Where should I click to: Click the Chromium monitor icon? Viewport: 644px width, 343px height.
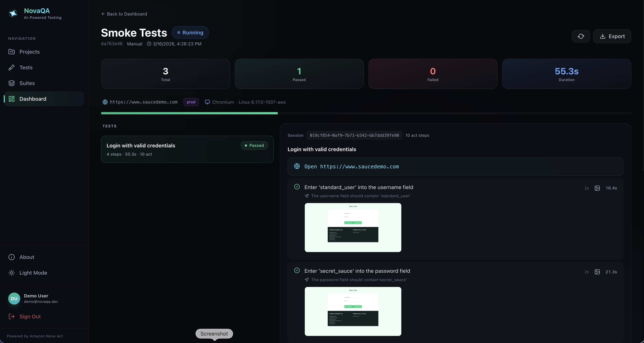pos(207,102)
